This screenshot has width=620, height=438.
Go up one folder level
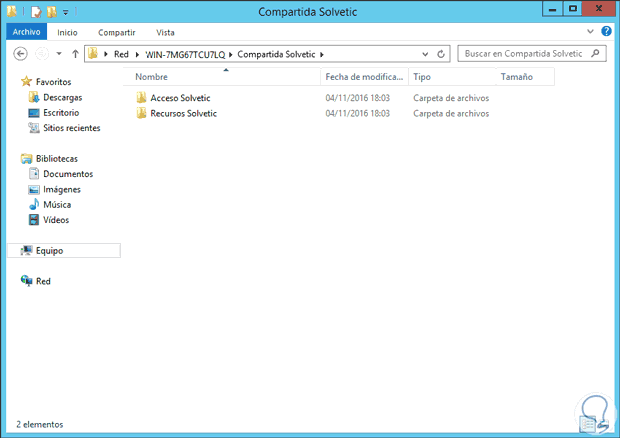point(75,53)
